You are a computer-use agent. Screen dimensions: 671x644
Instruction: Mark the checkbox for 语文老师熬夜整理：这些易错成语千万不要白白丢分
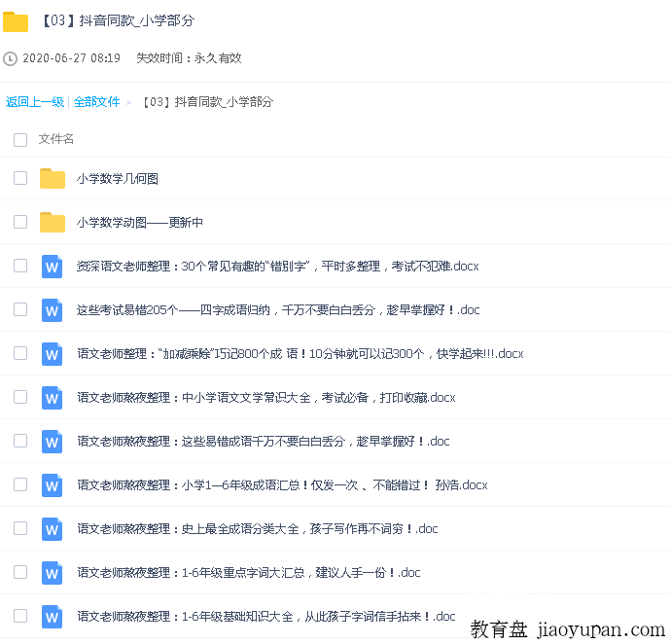click(x=20, y=441)
